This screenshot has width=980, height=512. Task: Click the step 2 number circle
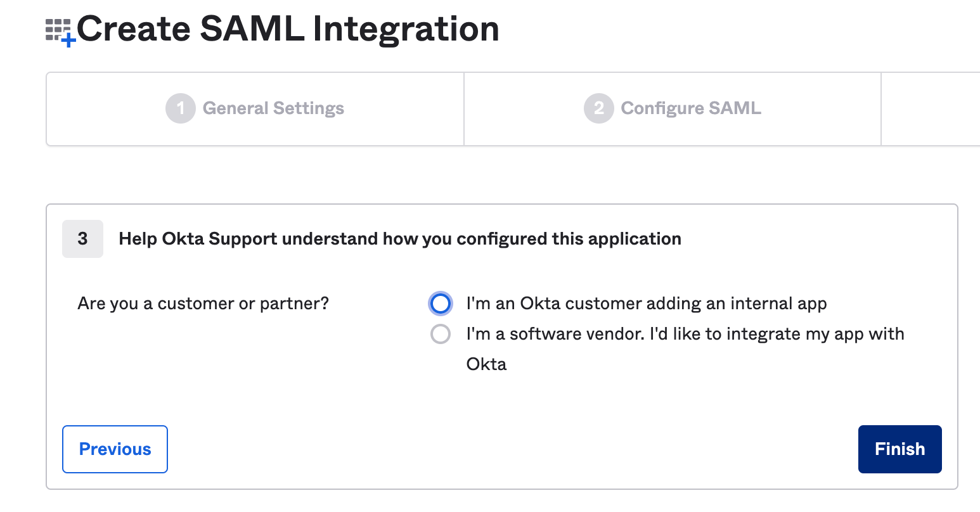(599, 108)
